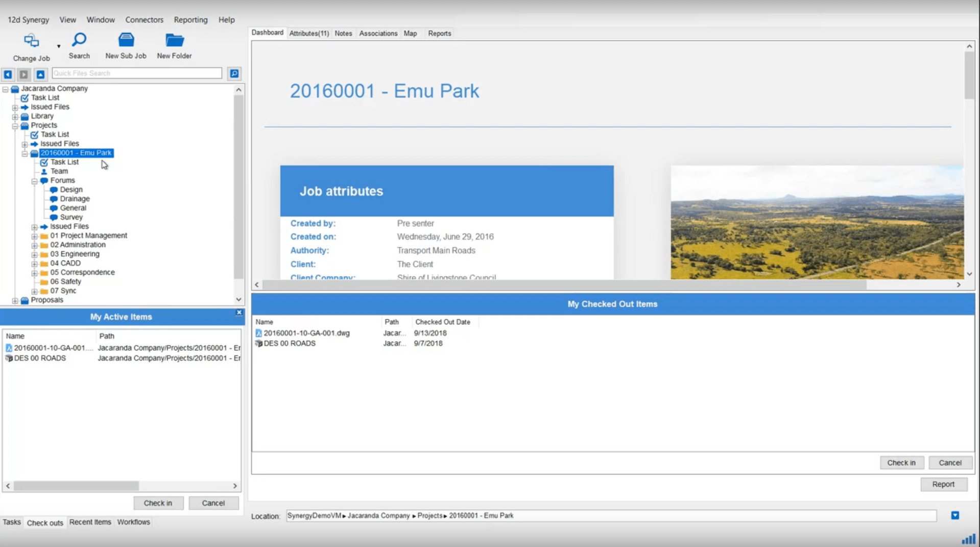Launch the Search tool
The width and height of the screenshot is (980, 547).
click(79, 46)
